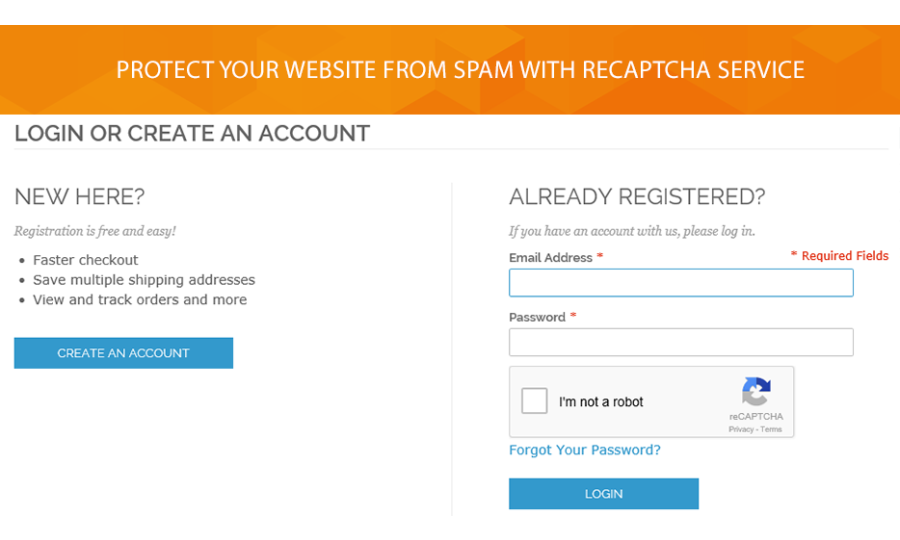Select the Login or Create an Account heading
Viewport: 900px width, 540px height.
pyautogui.click(x=192, y=133)
